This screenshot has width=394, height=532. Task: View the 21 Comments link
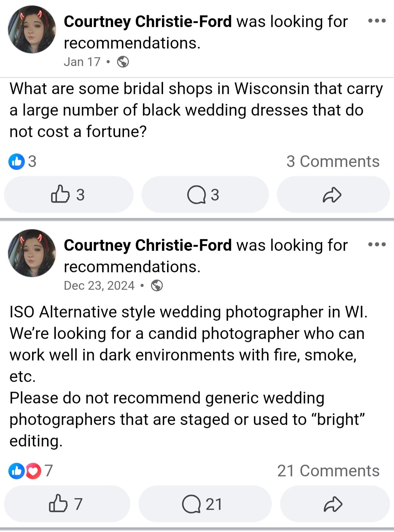(328, 471)
